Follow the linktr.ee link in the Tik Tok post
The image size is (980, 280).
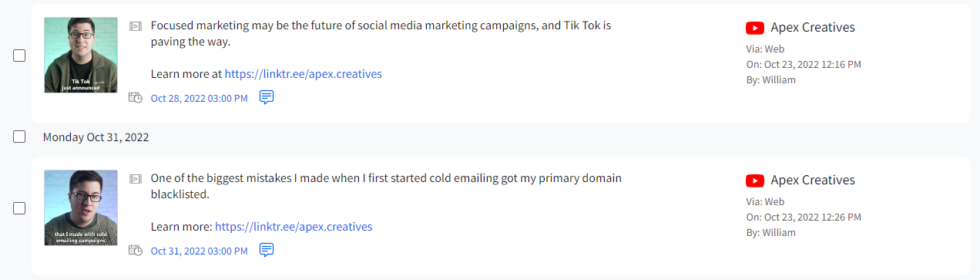click(304, 74)
